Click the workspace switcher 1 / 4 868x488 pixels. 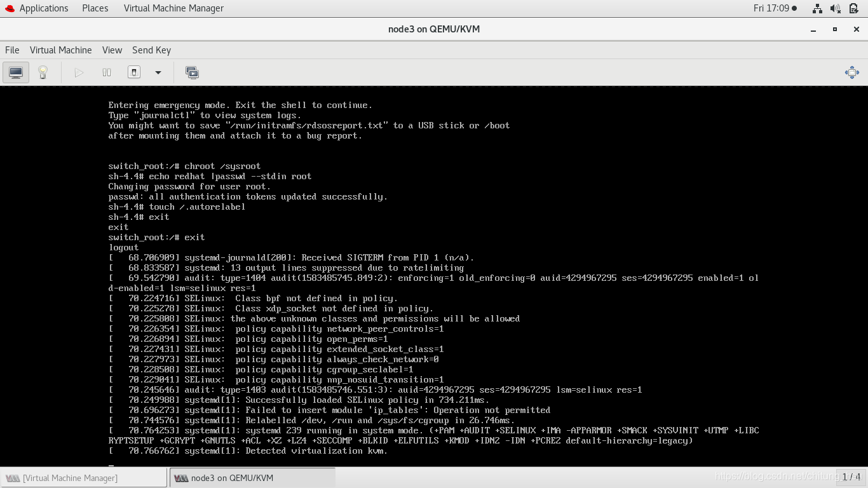click(x=851, y=477)
